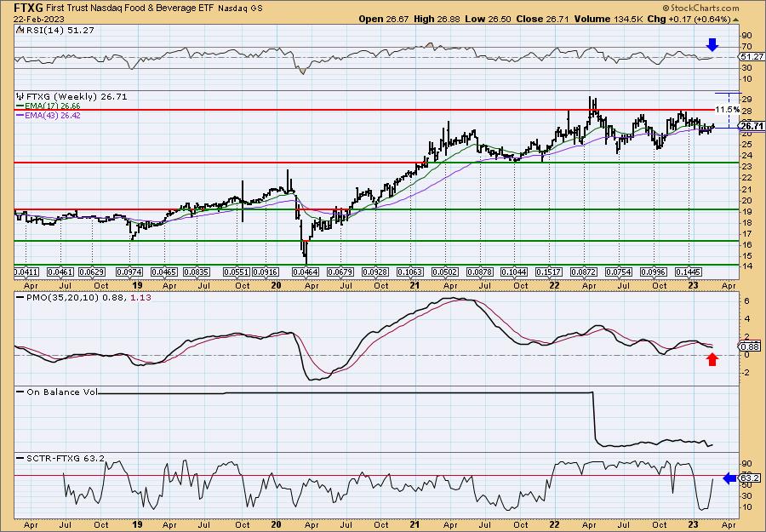Click the 0.0754 volume label
This screenshot has height=532, width=766.
[619, 272]
